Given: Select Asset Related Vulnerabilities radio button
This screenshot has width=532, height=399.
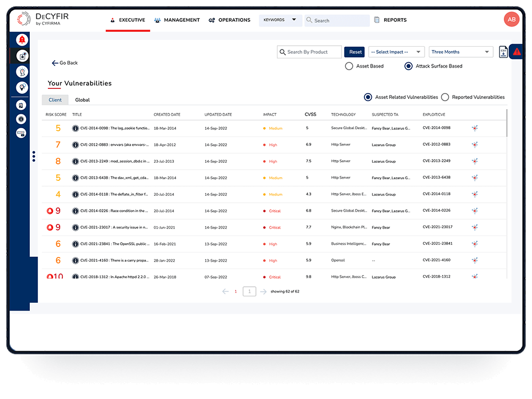Looking at the screenshot, I should [368, 97].
